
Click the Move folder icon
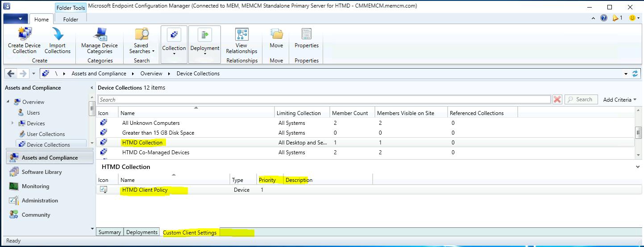(x=276, y=34)
